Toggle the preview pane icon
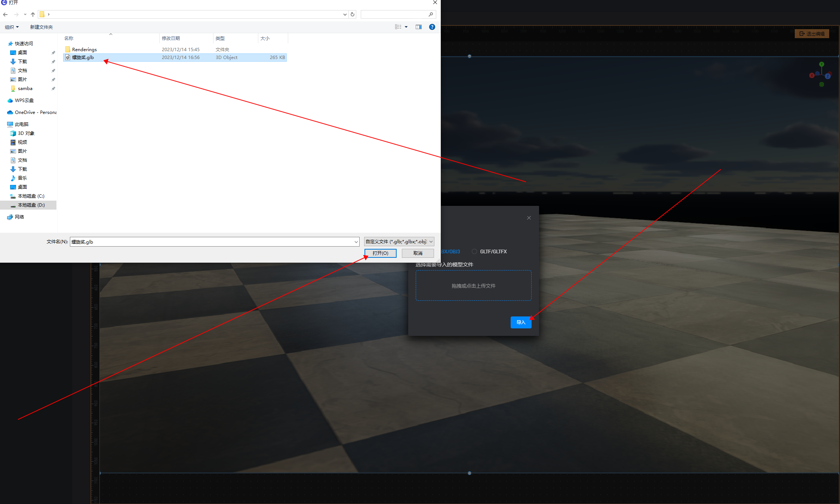This screenshot has height=504, width=840. pos(419,27)
